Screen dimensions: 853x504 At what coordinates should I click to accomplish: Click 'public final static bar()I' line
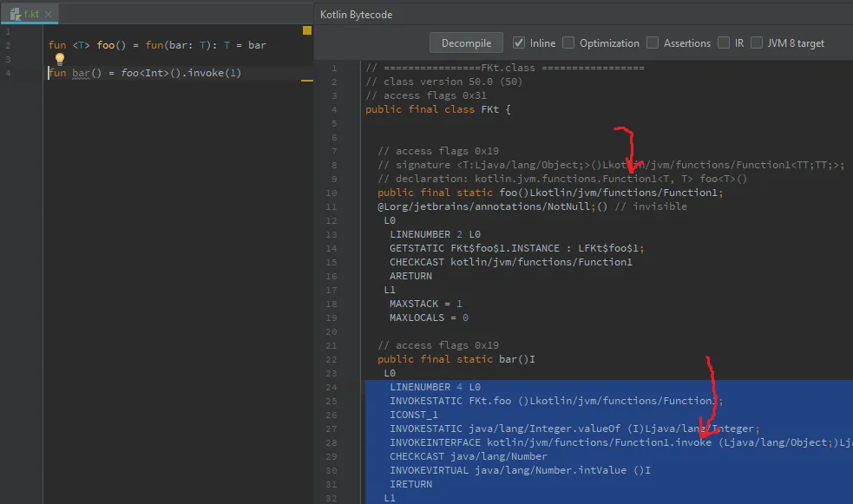point(456,359)
